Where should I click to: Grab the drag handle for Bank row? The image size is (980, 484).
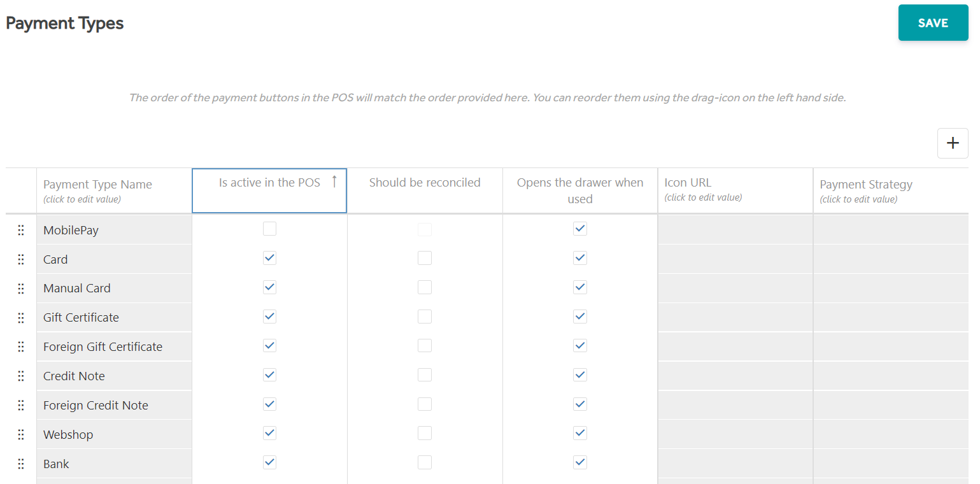click(x=21, y=464)
